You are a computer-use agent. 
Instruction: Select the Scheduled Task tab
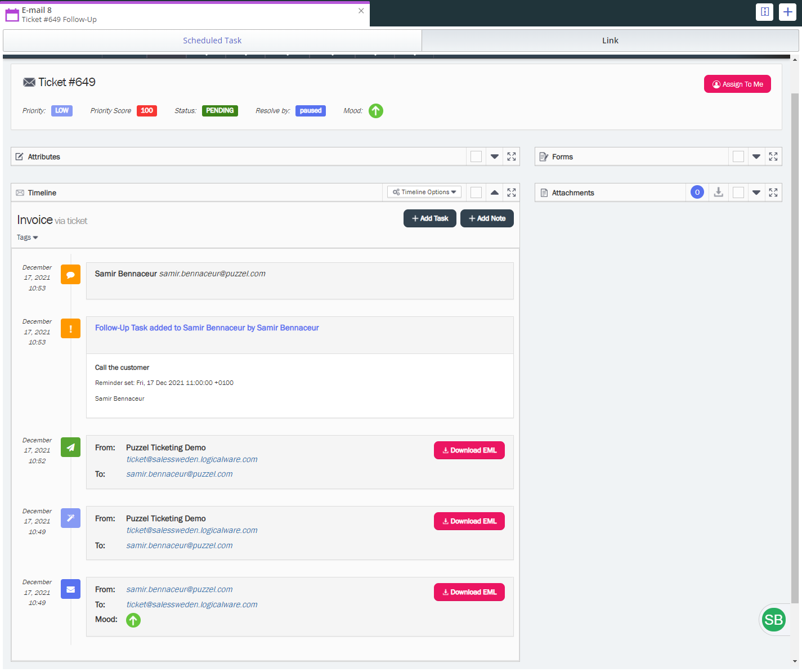coord(212,41)
